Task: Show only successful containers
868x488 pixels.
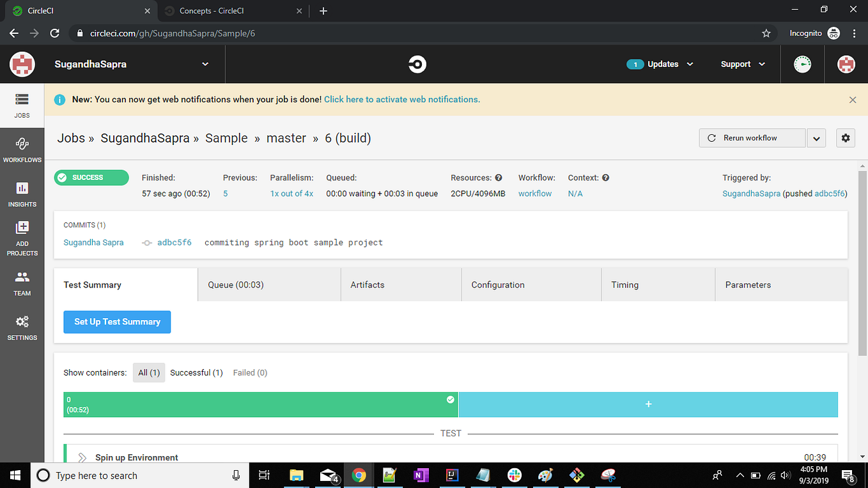Action: (x=196, y=372)
